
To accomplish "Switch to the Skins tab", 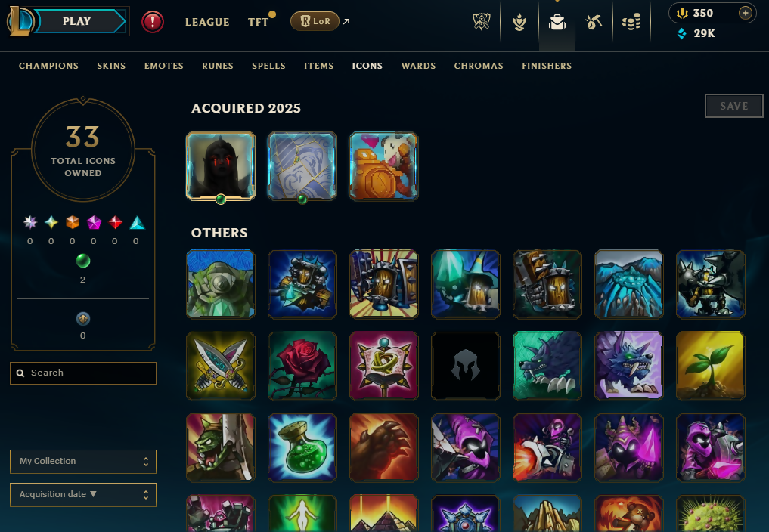I will [x=111, y=66].
